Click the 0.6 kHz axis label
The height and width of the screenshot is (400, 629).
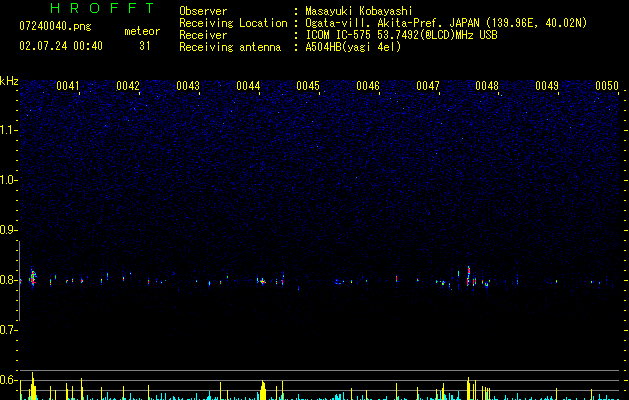click(x=8, y=380)
